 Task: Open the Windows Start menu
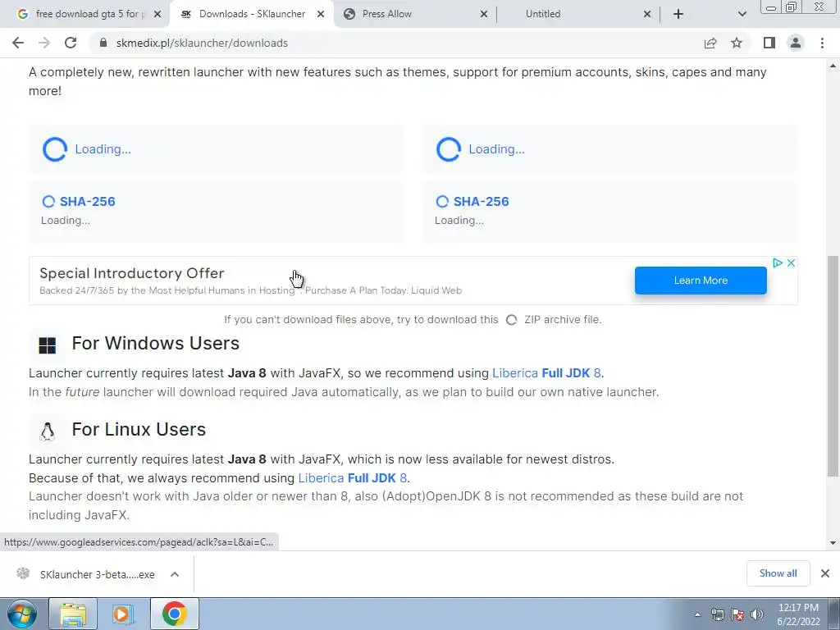pyautogui.click(x=21, y=614)
